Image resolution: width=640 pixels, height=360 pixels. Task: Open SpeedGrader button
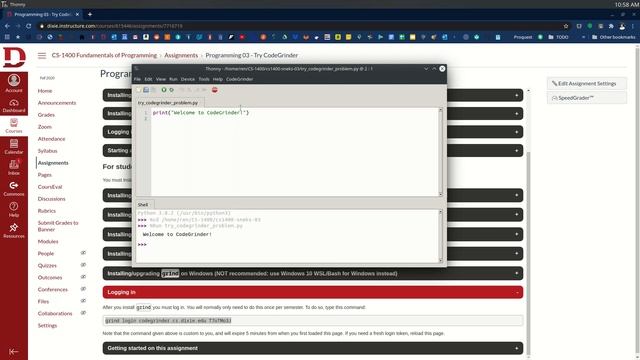587,98
